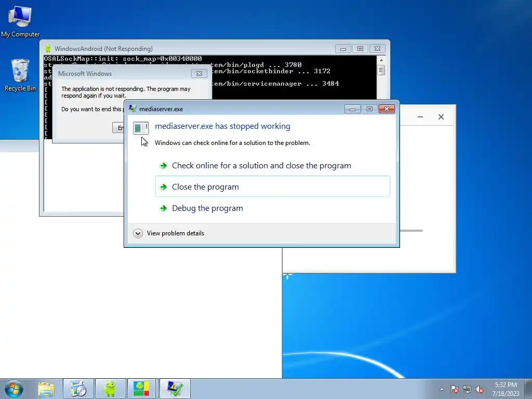
Task: Open the network status tray icon
Action: [x=467, y=389]
